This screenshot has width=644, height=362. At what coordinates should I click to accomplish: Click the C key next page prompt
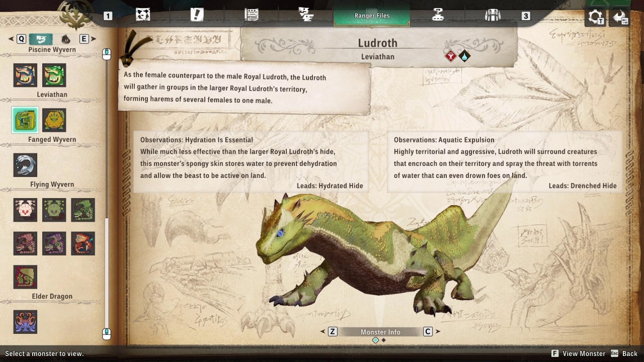428,332
